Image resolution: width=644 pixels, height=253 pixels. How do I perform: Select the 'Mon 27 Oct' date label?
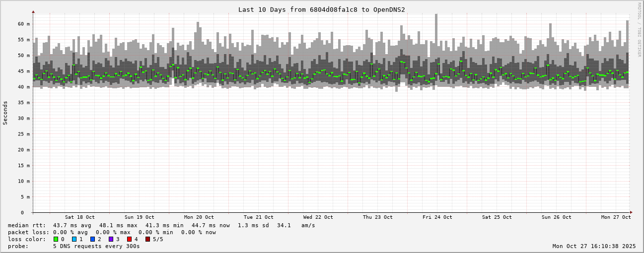pyautogui.click(x=616, y=217)
